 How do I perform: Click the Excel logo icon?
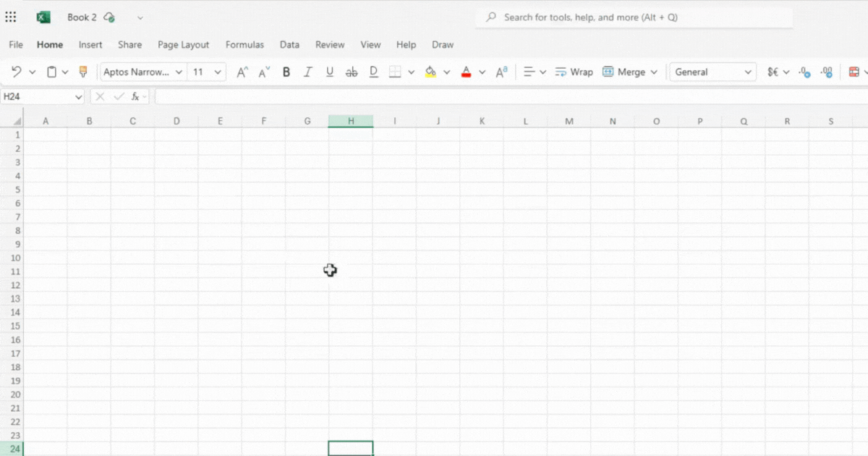coord(43,17)
